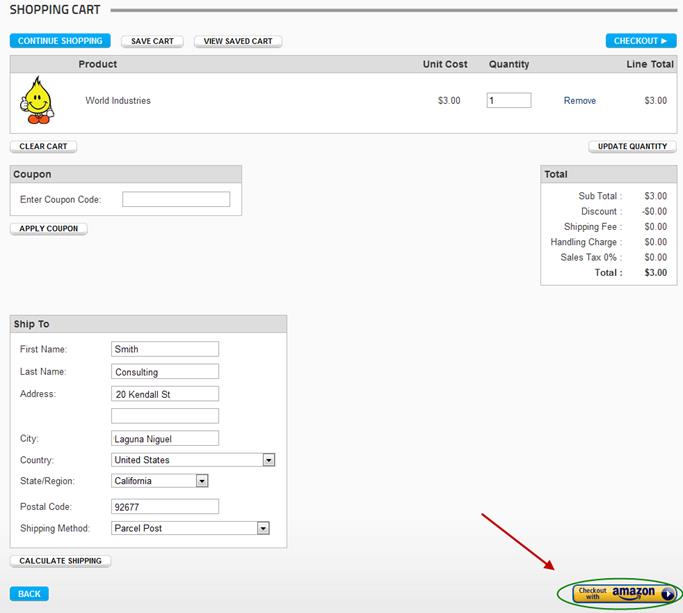The height and width of the screenshot is (613, 683).
Task: Click the Apply Coupon button
Action: pyautogui.click(x=49, y=228)
